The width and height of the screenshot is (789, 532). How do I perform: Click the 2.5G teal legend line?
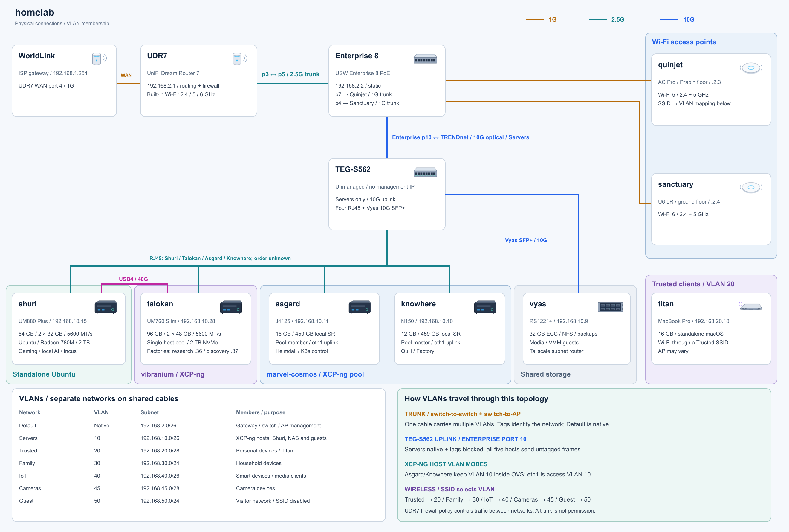pos(597,20)
